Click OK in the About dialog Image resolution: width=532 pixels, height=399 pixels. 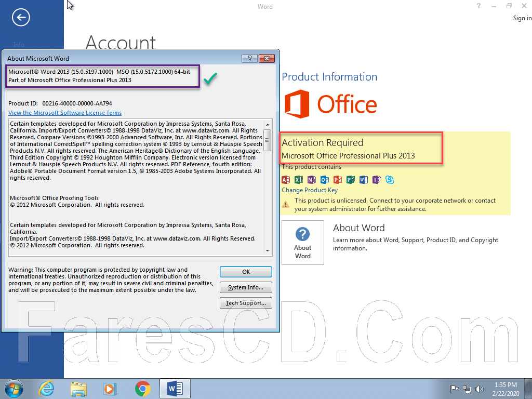pos(246,272)
